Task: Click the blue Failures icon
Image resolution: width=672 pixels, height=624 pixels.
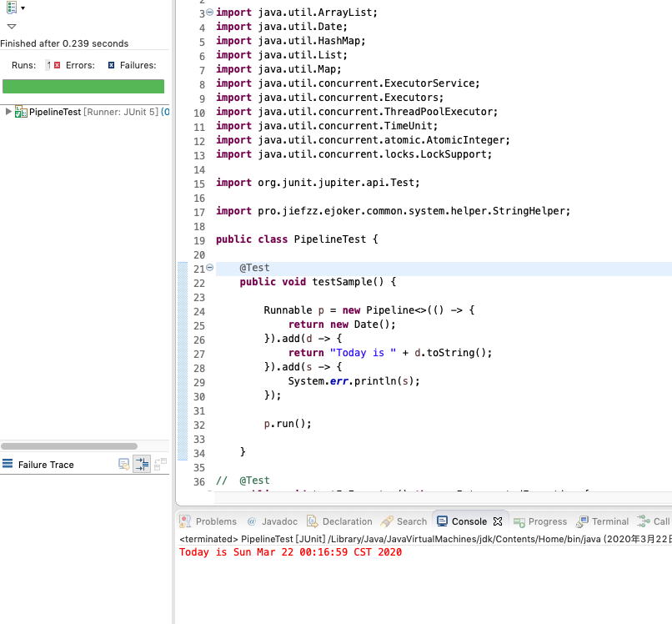Action: [111, 65]
